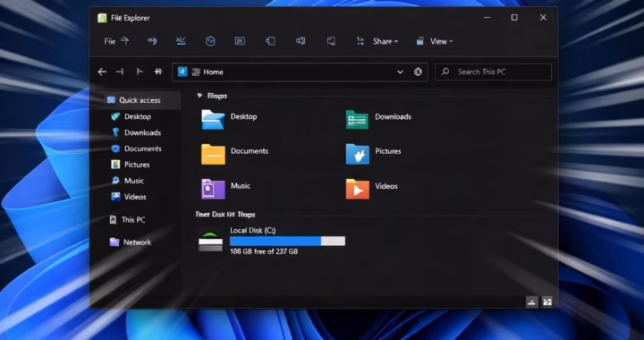644x340 pixels.
Task: Minimize the File Explorer window
Action: 487,18
